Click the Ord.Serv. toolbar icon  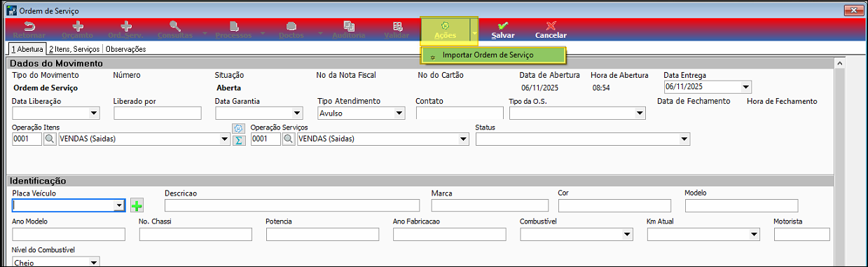click(125, 29)
